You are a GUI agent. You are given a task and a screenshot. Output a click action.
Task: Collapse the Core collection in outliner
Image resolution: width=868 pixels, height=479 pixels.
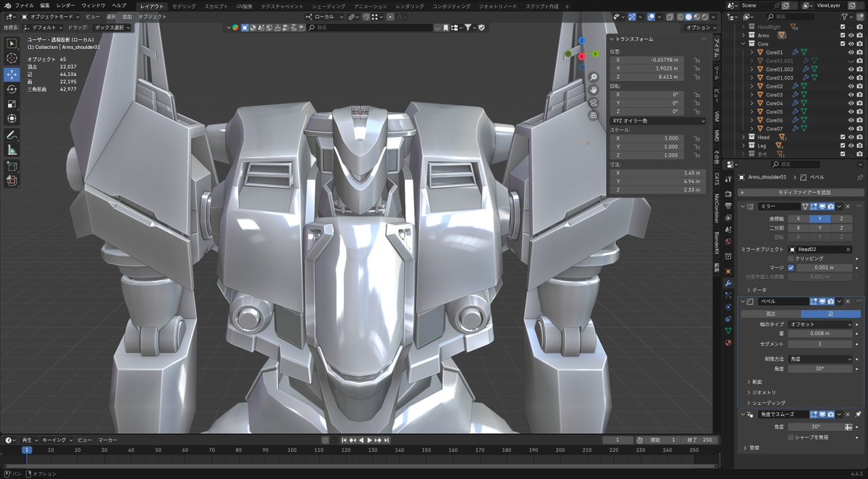click(x=744, y=43)
